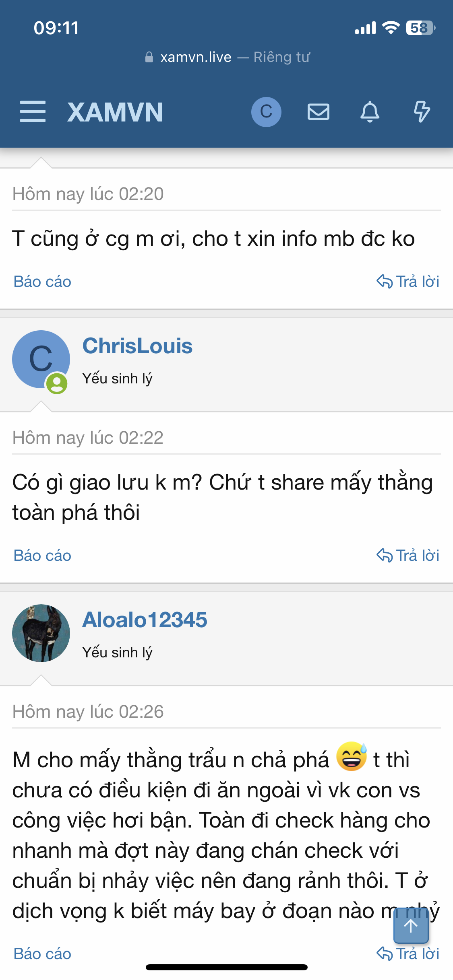Report the 02:20 post with Báo cáo
The width and height of the screenshot is (453, 980).
[x=42, y=282]
